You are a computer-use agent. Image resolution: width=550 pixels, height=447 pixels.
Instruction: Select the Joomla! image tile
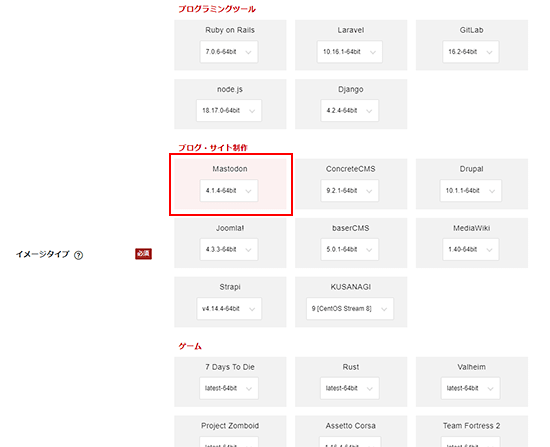tap(230, 243)
